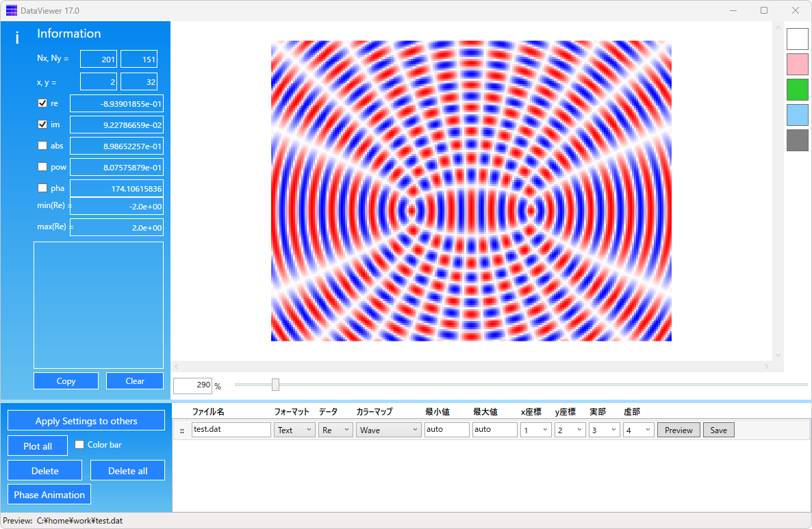This screenshot has width=812, height=529.
Task: Click the Delete button
Action: click(x=45, y=471)
